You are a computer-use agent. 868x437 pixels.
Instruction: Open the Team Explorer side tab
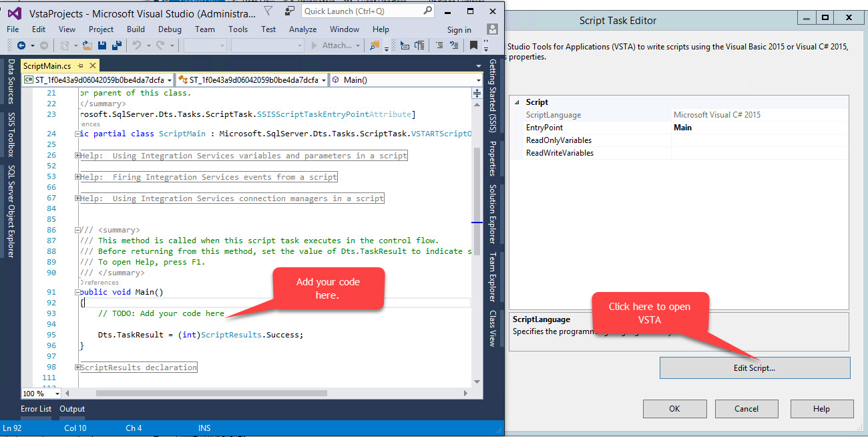coord(492,276)
